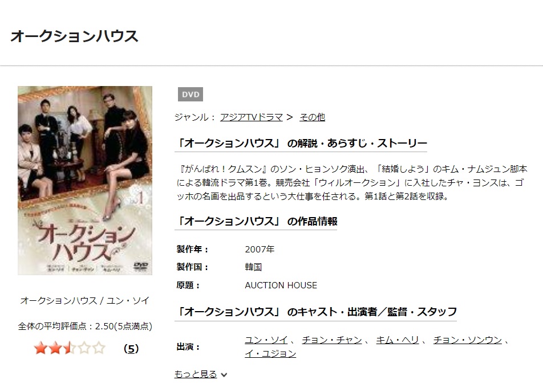Open the アジアTVドラマ genre link

[252, 117]
